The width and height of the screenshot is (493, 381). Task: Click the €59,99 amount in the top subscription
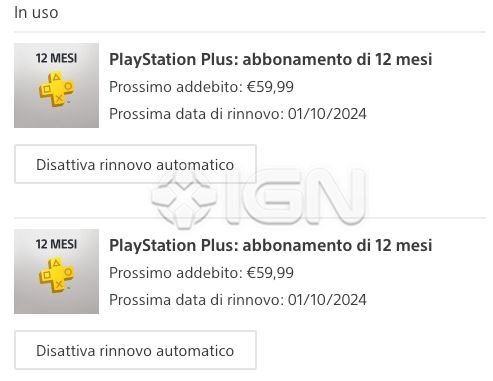(x=270, y=87)
